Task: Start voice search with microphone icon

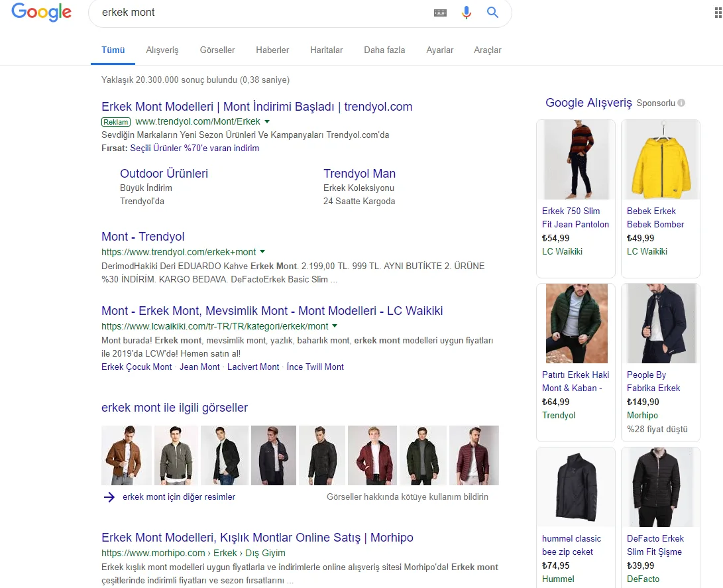Action: pos(467,13)
